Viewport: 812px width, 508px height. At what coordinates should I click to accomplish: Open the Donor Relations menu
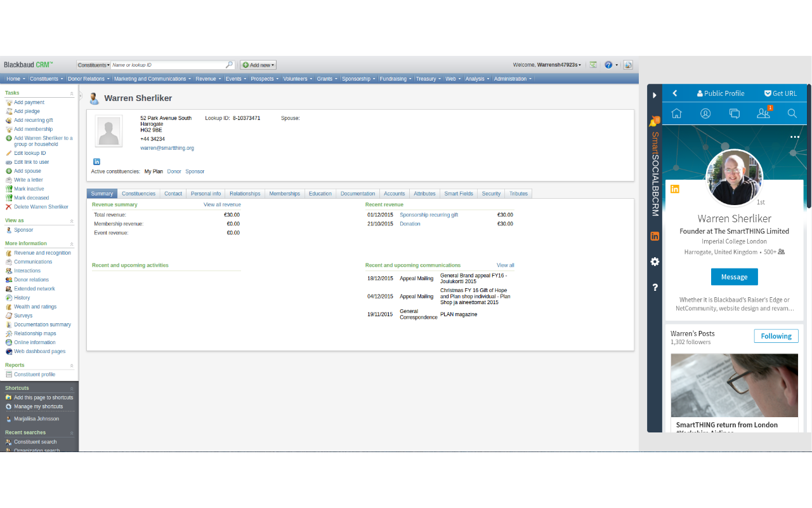[88, 79]
